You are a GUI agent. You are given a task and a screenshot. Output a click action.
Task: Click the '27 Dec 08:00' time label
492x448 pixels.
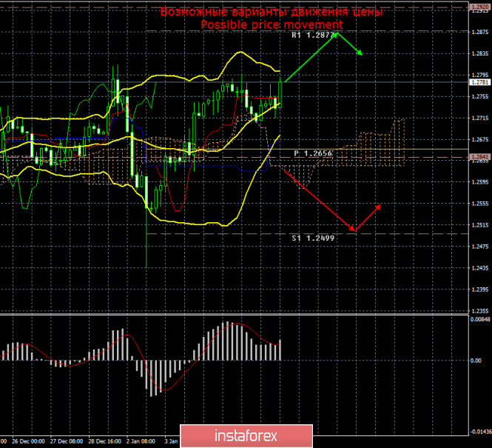[67, 441]
